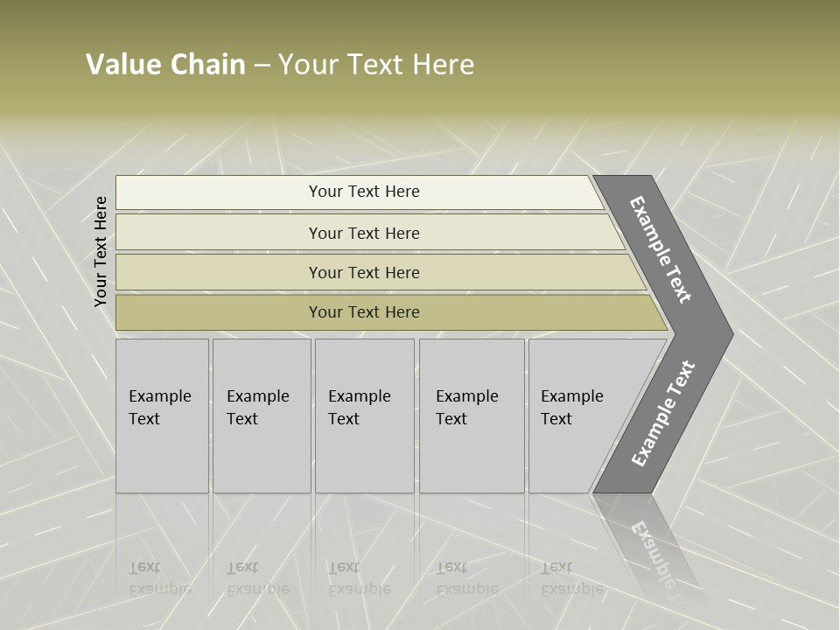
Task: Click the first "Example Text" box on left
Action: pyautogui.click(x=162, y=416)
